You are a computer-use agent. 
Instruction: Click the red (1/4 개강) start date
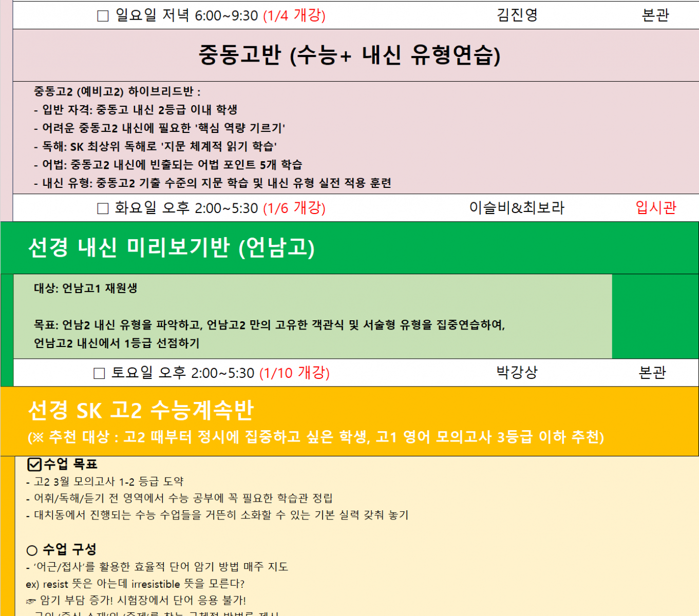coord(294,15)
